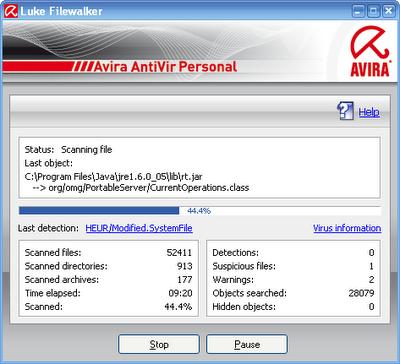The image size is (400, 364).
Task: Click the Hidden objects count row
Action: (293, 307)
